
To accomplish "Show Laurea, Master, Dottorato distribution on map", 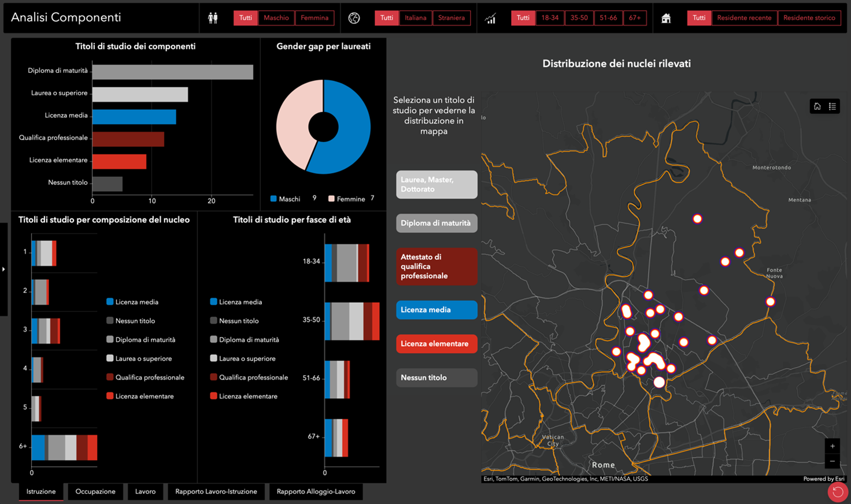I will click(436, 184).
